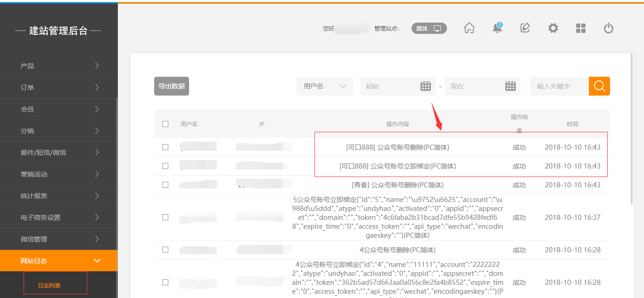Open the 用户名 filter dropdown
The height and width of the screenshot is (298, 644).
(x=325, y=86)
